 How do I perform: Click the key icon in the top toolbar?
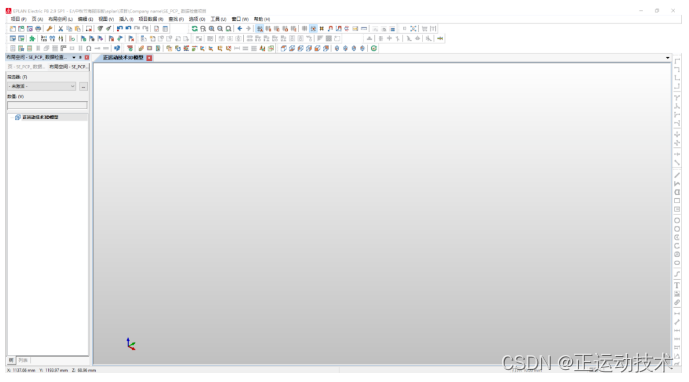pos(49,29)
